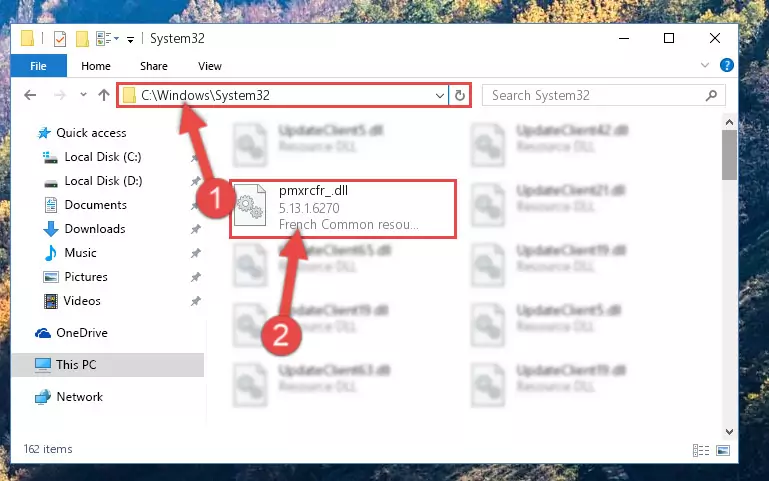
Task: Close the System32 window
Action: [715, 38]
